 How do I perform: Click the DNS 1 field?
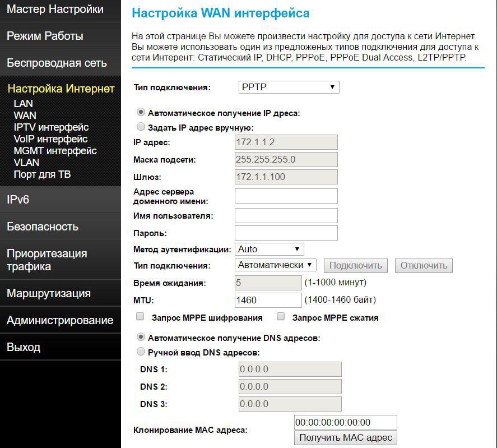(290, 369)
